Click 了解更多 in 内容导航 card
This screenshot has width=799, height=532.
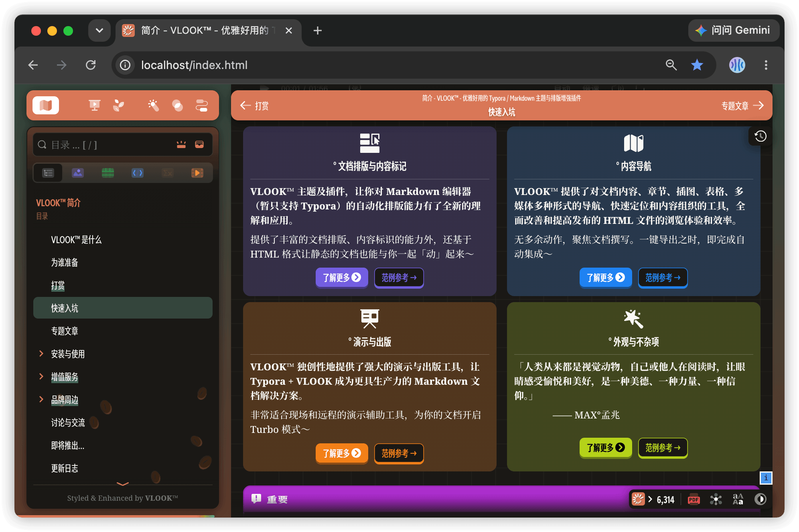[x=606, y=278]
